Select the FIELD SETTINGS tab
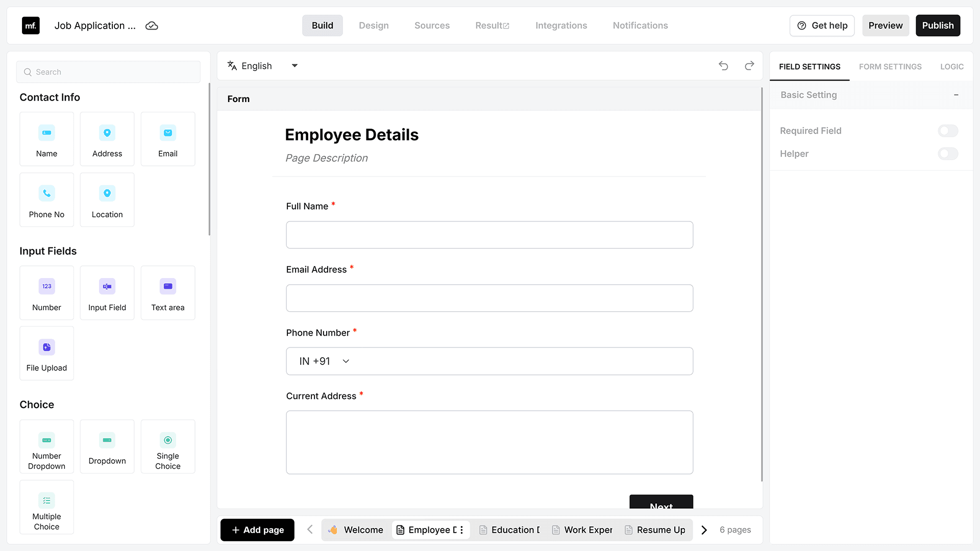The image size is (980, 551). click(x=810, y=67)
